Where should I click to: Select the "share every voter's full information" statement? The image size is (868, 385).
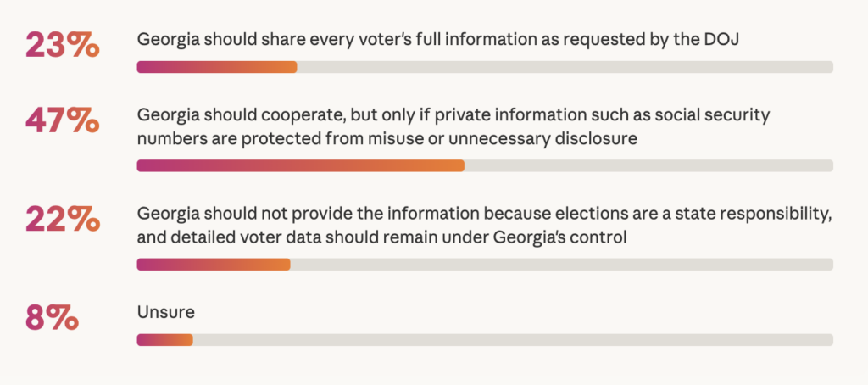439,40
